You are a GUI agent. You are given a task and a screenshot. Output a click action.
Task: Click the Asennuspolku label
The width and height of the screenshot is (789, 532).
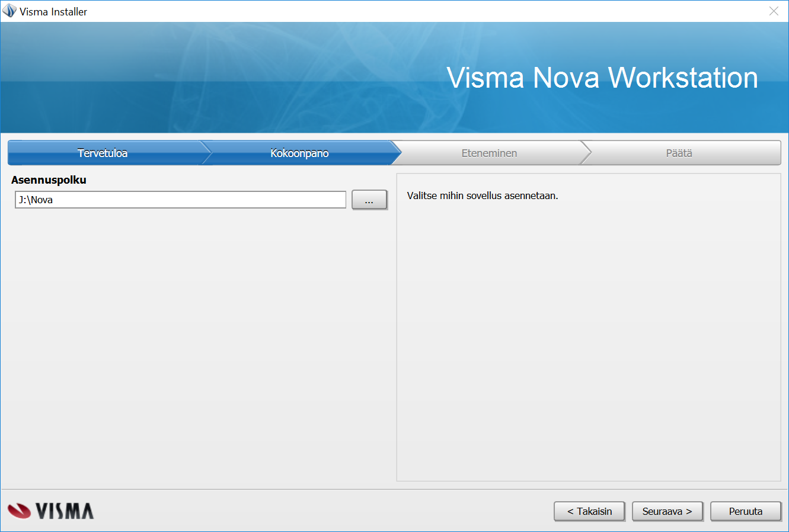tap(49, 180)
